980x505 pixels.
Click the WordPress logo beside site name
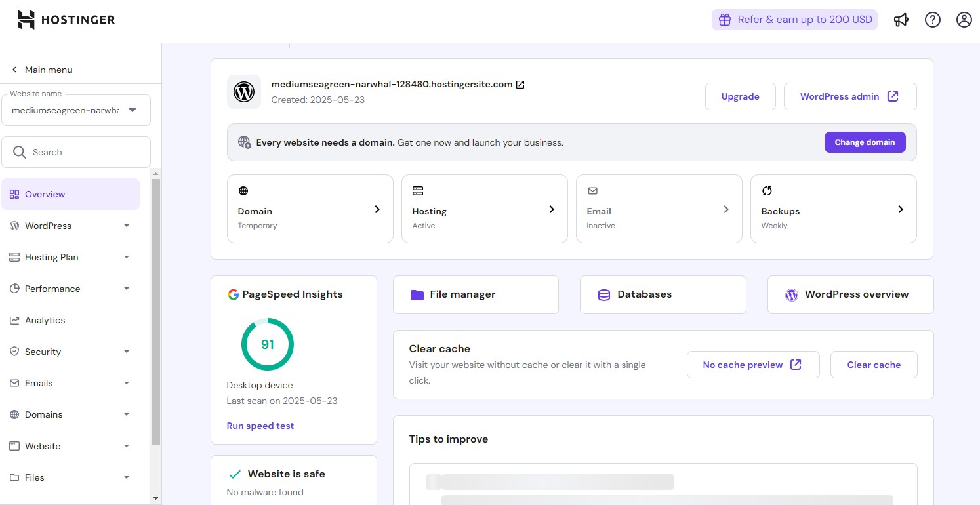click(244, 92)
